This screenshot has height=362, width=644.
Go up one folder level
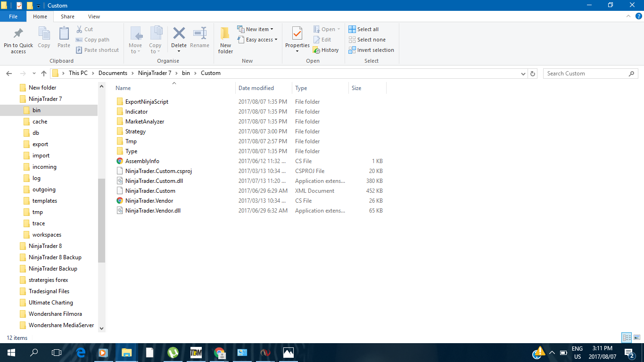click(44, 74)
